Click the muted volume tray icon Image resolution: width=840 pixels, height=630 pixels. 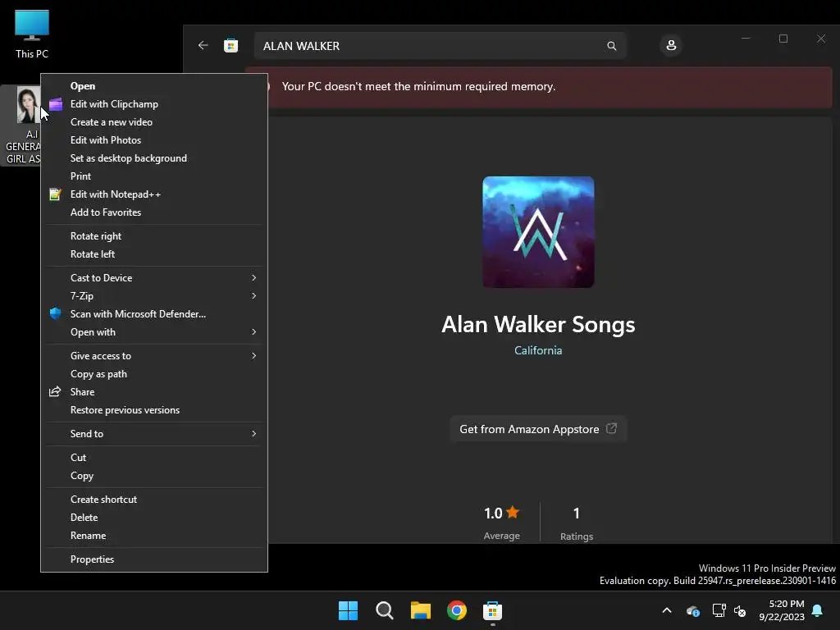click(x=740, y=610)
